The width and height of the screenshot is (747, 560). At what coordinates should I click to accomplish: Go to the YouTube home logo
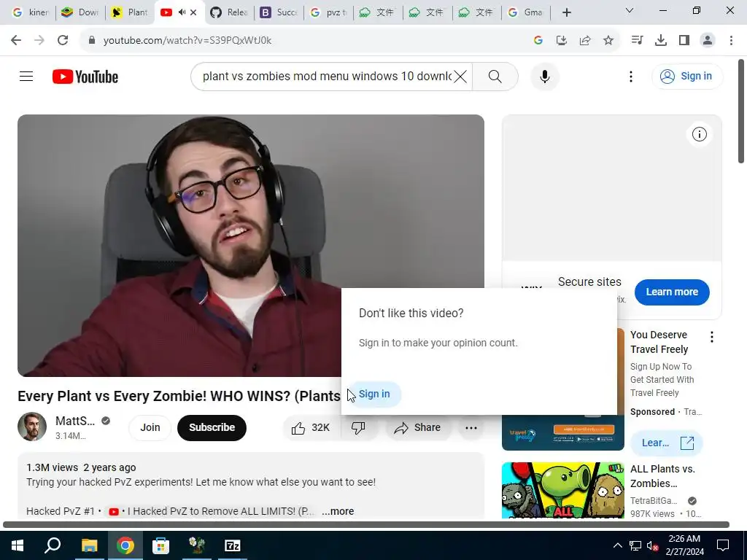85,77
